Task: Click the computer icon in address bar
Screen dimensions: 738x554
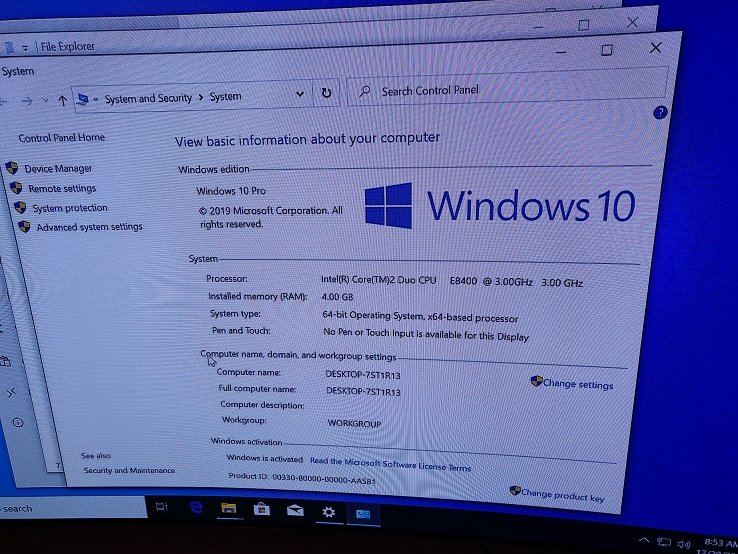Action: pos(83,99)
